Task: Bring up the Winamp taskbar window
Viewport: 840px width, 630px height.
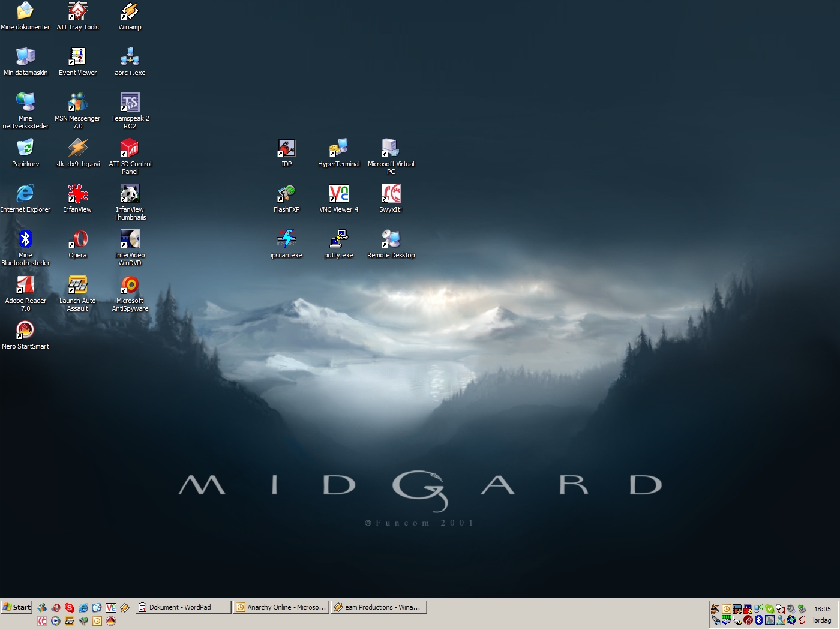Action: click(379, 607)
